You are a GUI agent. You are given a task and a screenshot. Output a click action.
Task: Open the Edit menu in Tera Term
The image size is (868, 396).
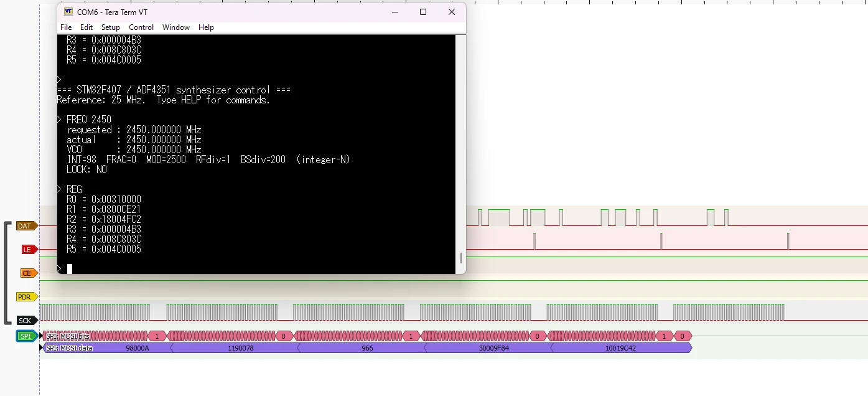(86, 27)
